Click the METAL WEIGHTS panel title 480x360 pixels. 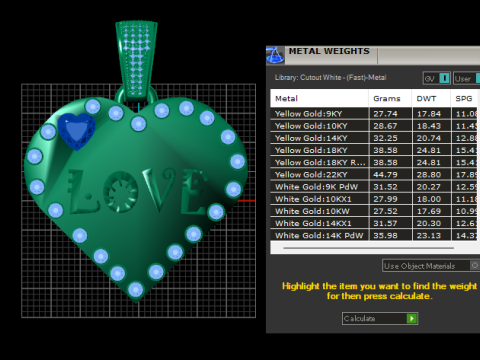coord(329,51)
